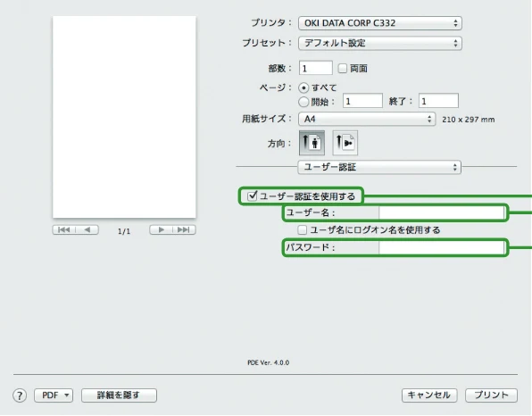Viewport: 532px width, 416px height.
Task: Click the 1/1 page indicator
Action: click(124, 231)
